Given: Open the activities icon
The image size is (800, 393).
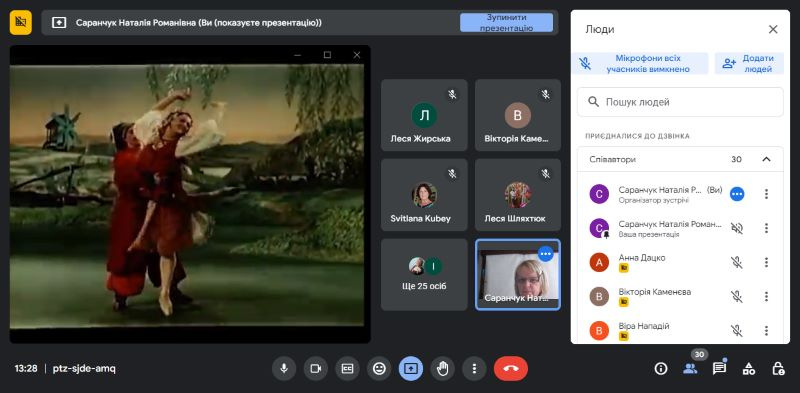Looking at the screenshot, I should tap(748, 369).
